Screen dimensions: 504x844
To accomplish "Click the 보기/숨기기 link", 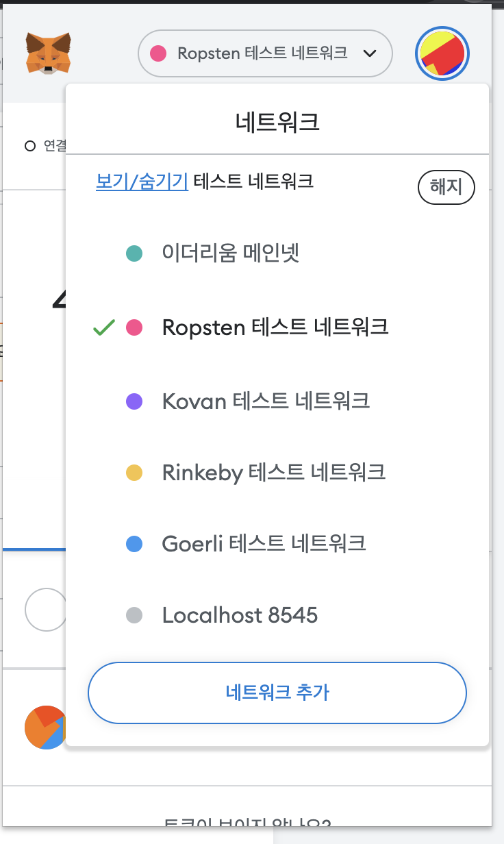I will [142, 182].
